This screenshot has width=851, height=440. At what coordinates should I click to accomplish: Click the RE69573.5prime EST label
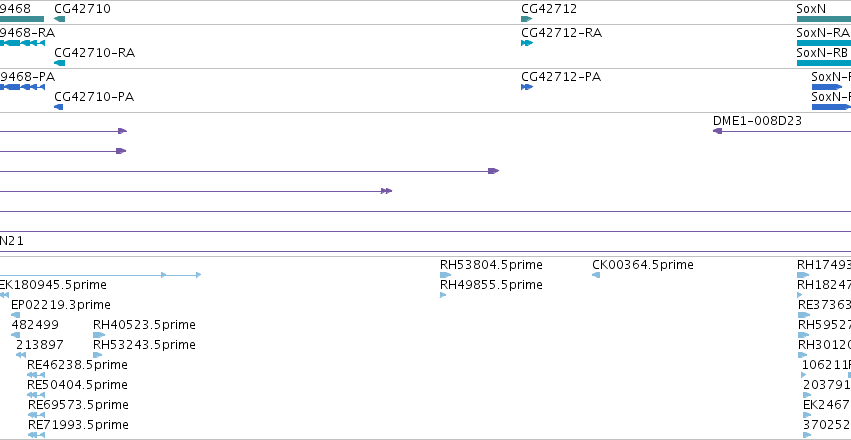pyautogui.click(x=78, y=405)
